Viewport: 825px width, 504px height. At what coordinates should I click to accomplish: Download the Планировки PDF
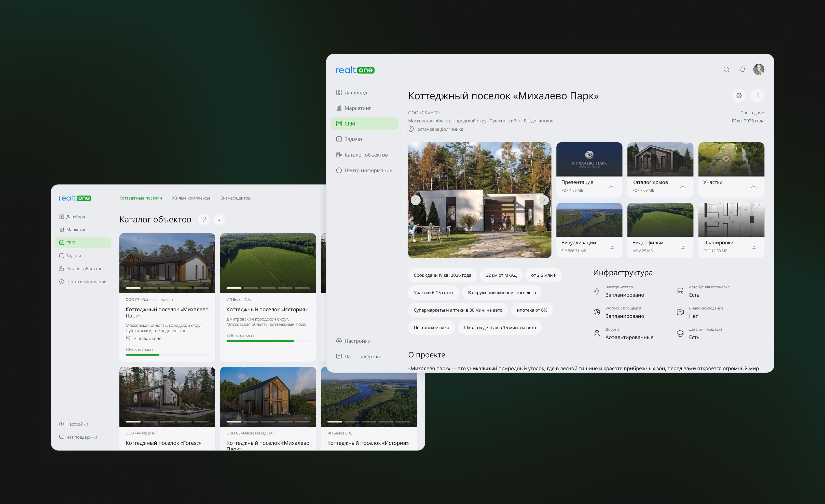point(753,246)
